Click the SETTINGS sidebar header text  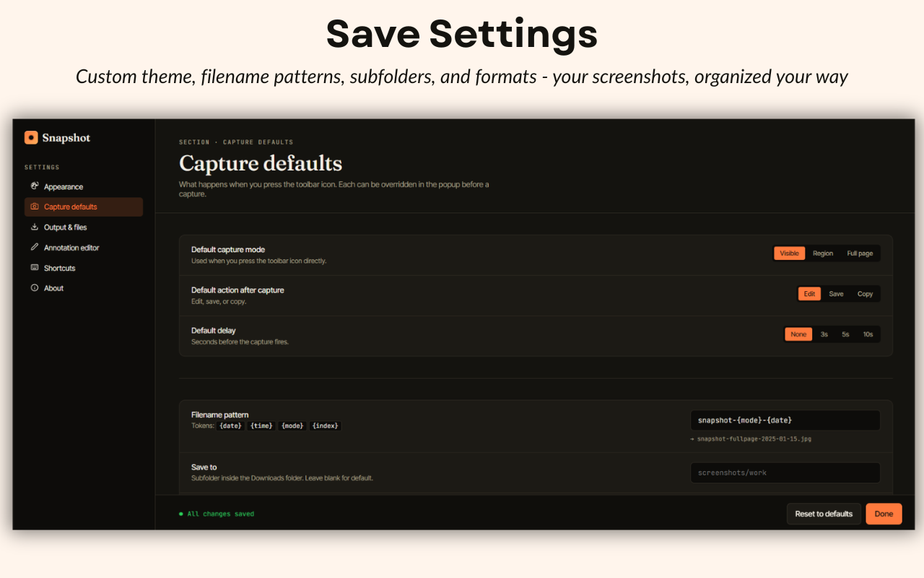click(42, 168)
